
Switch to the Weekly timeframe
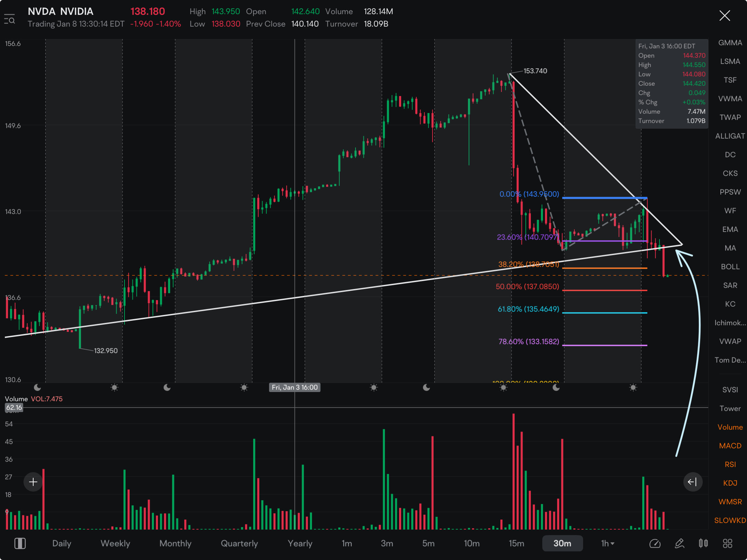(x=115, y=543)
